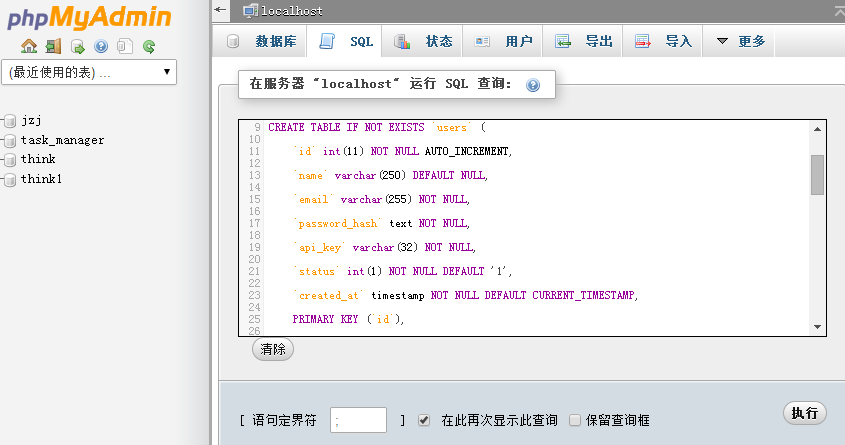Reload navigation panel with green refresh icon
Screen dimensions: 845x445
149,47
